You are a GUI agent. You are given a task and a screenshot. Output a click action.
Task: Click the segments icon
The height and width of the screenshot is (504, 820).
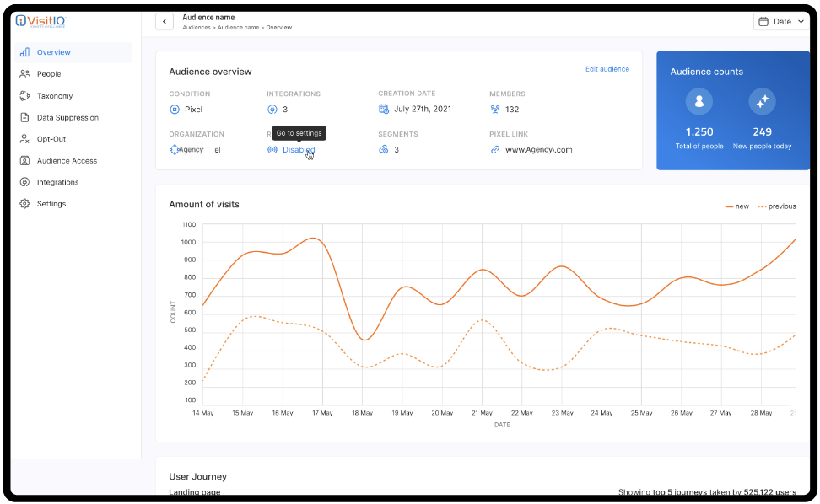click(x=384, y=150)
